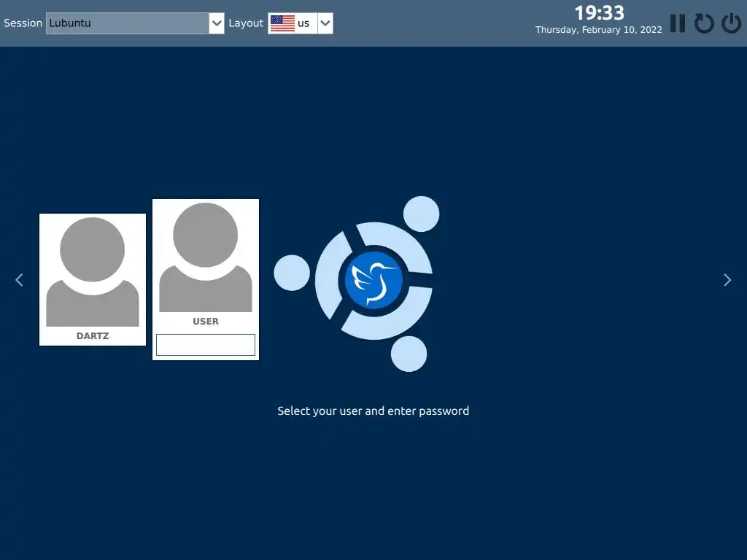Select the USER avatar picture
747x560 pixels.
(205, 257)
